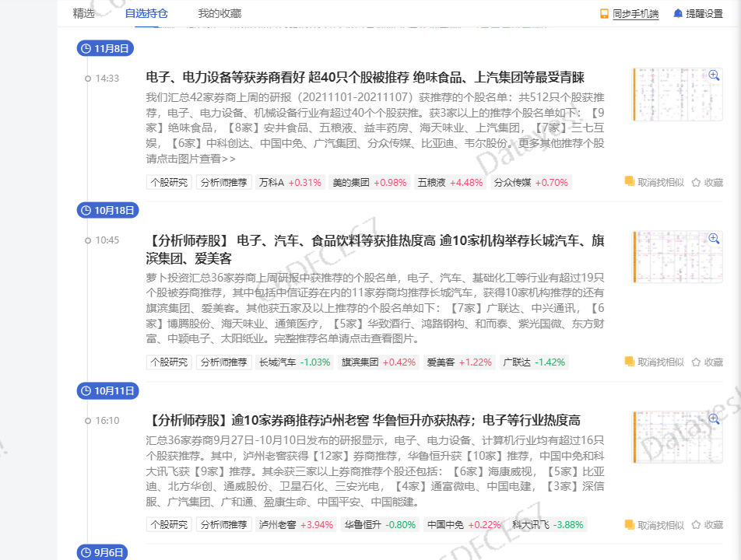
Task: Click the 万科A +0.31% stock tag
Action: coord(290,183)
